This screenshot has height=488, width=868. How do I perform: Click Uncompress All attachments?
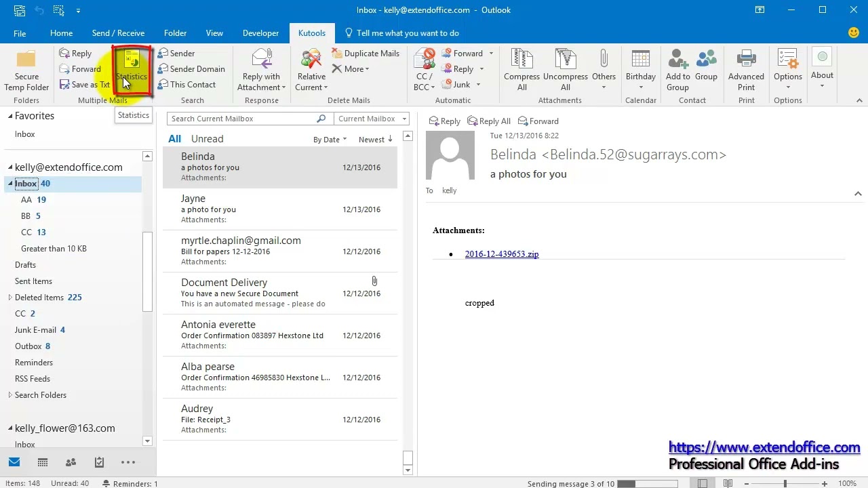(x=565, y=70)
